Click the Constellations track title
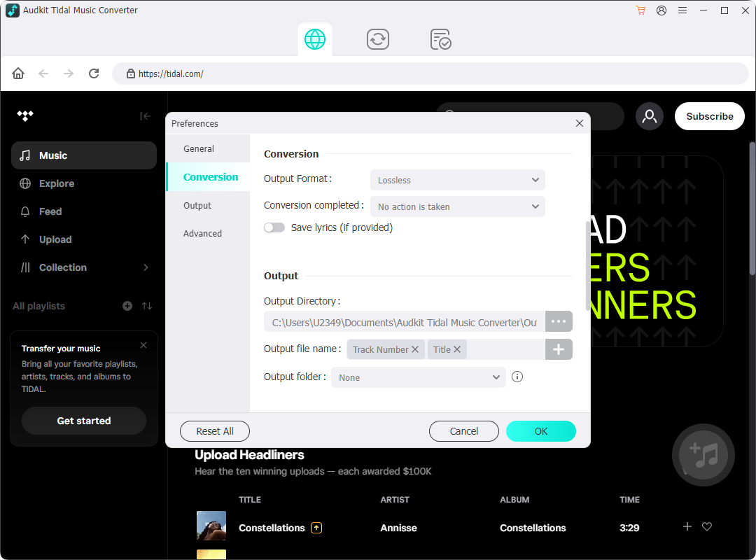This screenshot has width=756, height=560. (272, 528)
